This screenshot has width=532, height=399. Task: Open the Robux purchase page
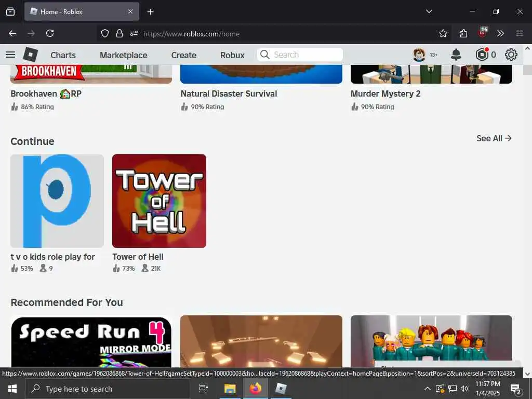tap(232, 55)
